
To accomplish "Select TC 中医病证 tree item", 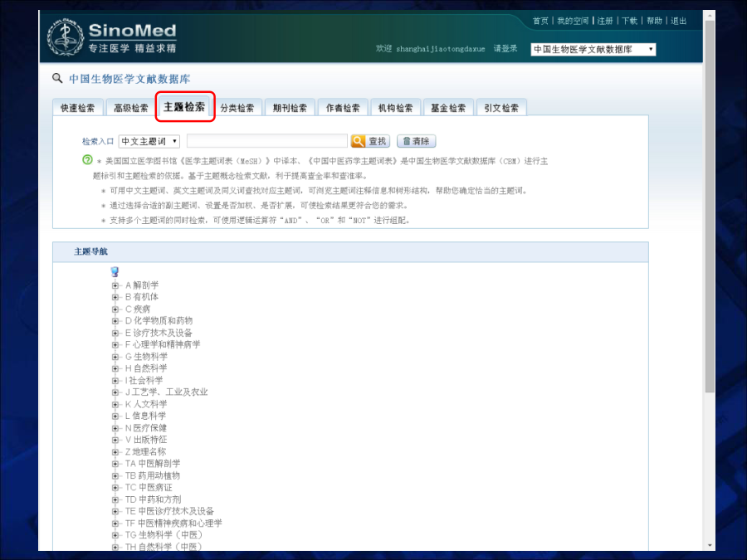I will pyautogui.click(x=149, y=487).
